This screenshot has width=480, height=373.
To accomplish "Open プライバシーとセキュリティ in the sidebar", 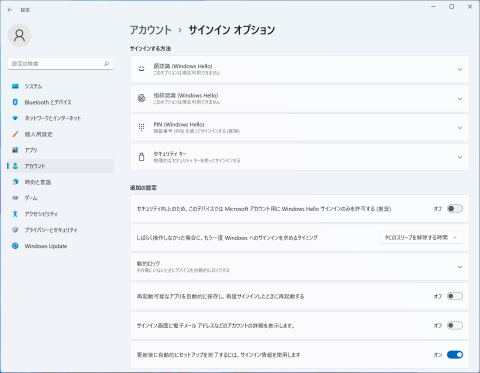I will tap(60, 230).
